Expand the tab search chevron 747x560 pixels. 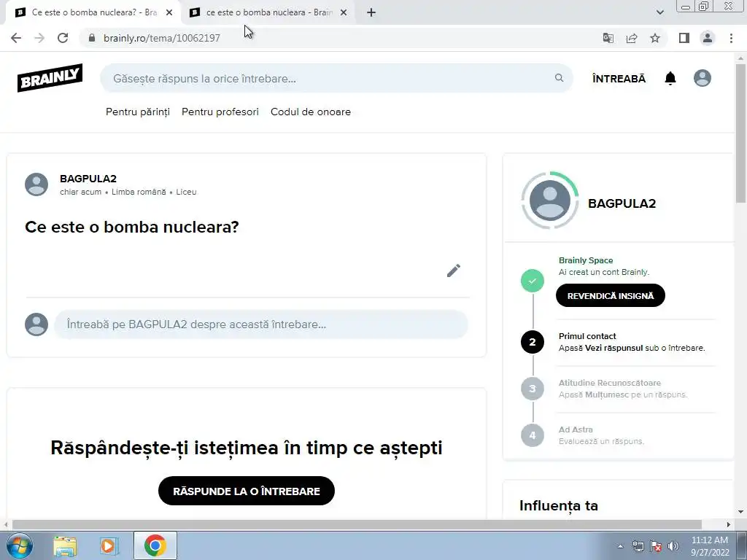pos(659,12)
